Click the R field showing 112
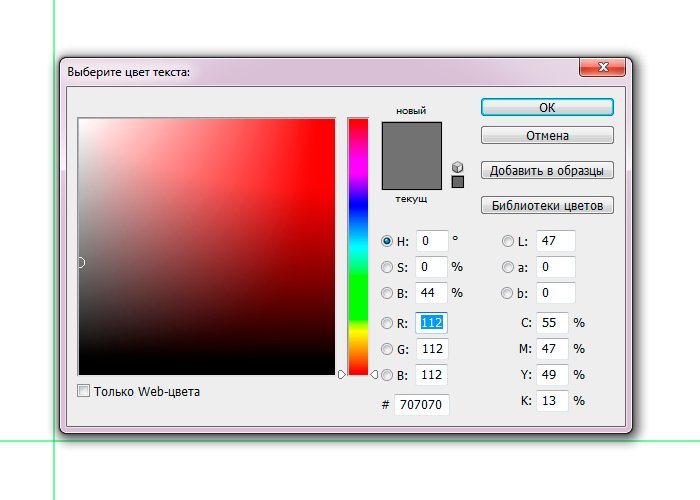This screenshot has width=700, height=500. tap(431, 323)
